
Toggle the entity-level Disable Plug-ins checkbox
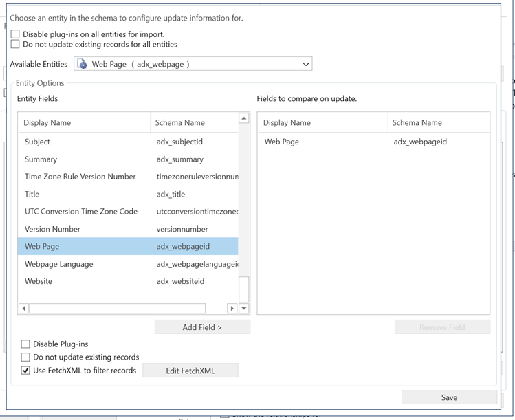click(x=25, y=344)
